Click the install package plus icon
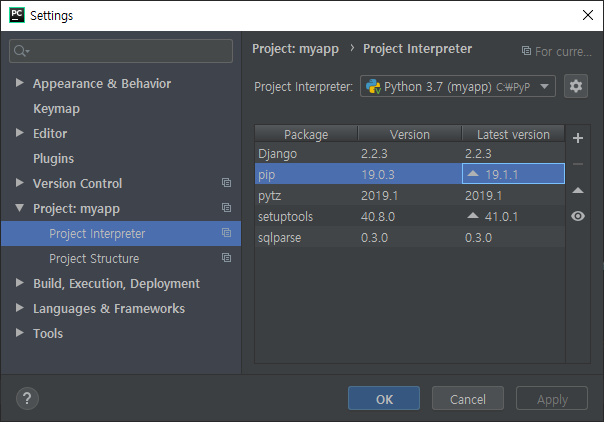This screenshot has height=422, width=604. (577, 138)
